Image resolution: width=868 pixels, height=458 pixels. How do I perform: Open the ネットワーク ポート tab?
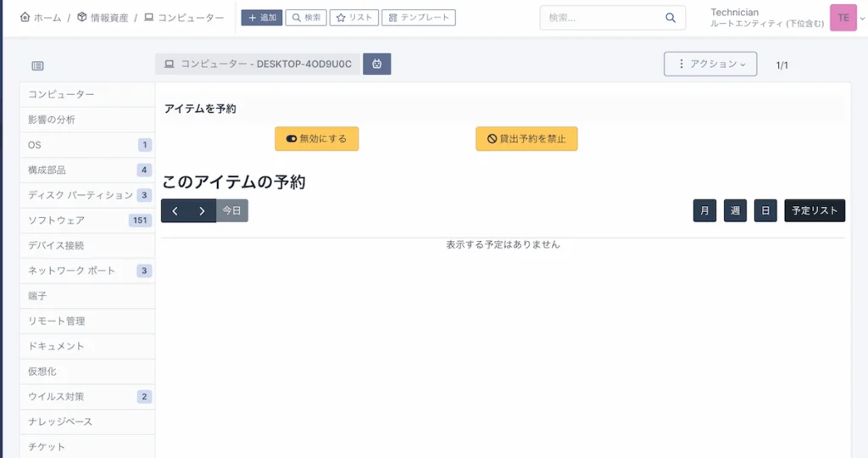click(x=87, y=271)
